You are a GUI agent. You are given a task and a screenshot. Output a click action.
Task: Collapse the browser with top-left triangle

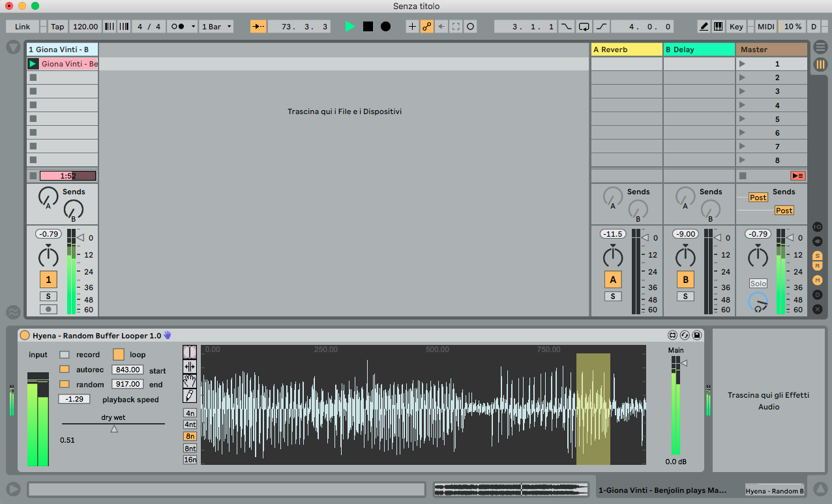coord(13,48)
